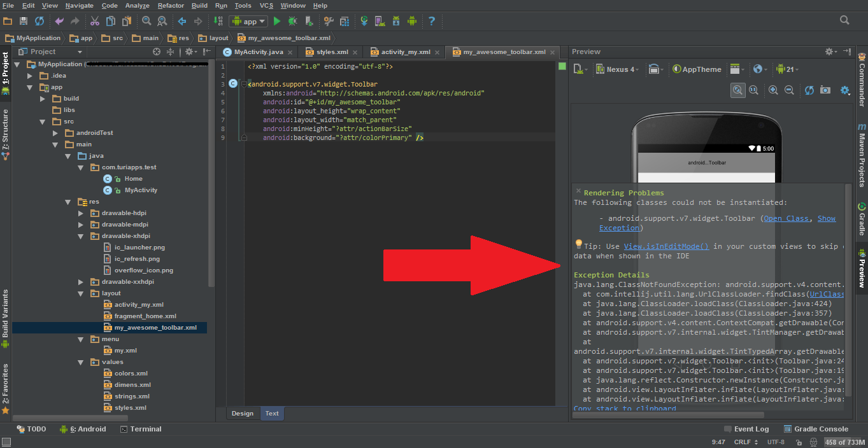Switch to the styles.xml editor tab
Viewport: 868px width, 448px height.
coord(332,52)
